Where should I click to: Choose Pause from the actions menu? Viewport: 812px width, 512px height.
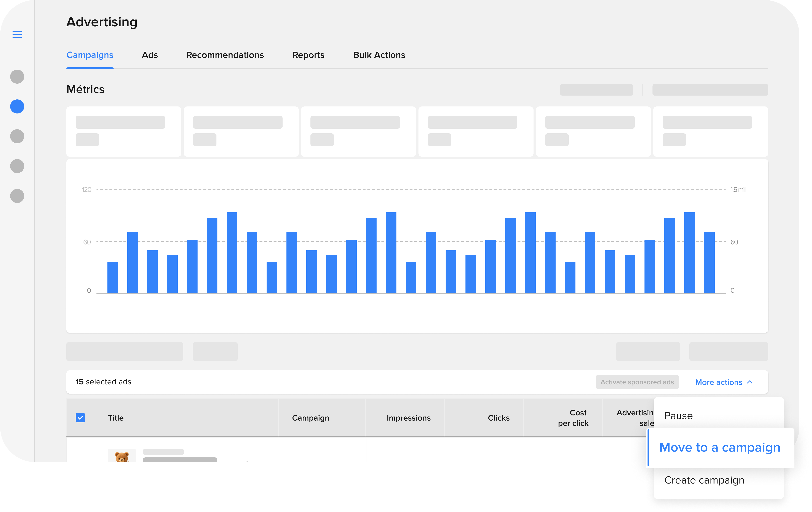pyautogui.click(x=678, y=416)
